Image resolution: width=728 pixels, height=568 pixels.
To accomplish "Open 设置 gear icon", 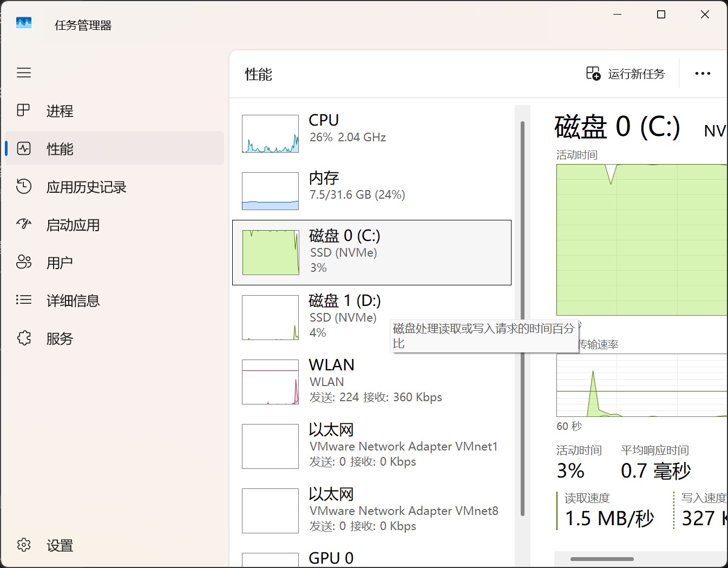I will pyautogui.click(x=24, y=545).
